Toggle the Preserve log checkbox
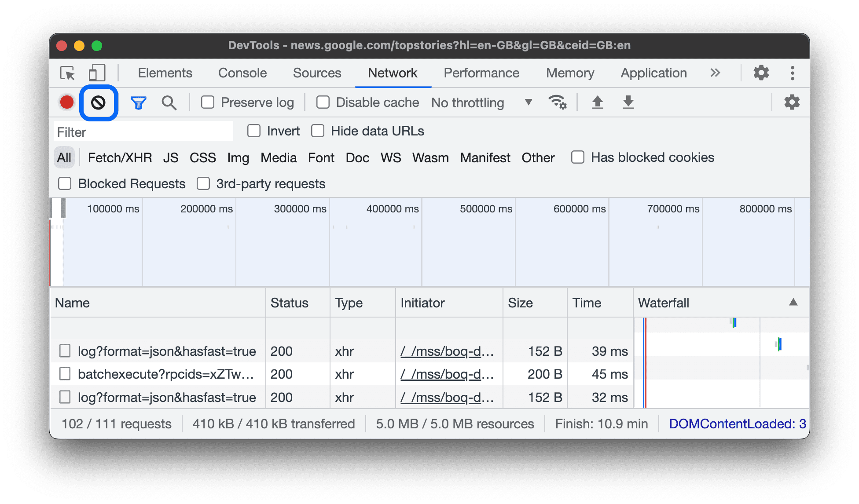 coord(208,102)
